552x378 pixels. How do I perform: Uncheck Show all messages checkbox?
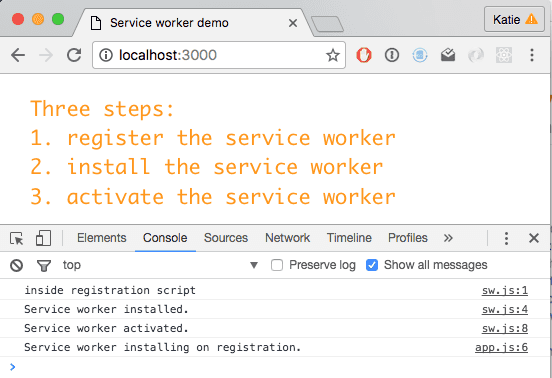[372, 265]
